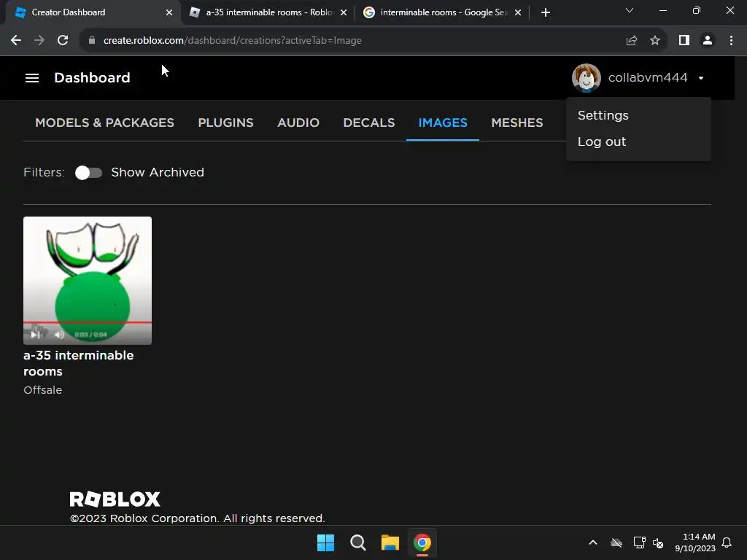
Task: Click the browser forward arrow
Action: 39,41
